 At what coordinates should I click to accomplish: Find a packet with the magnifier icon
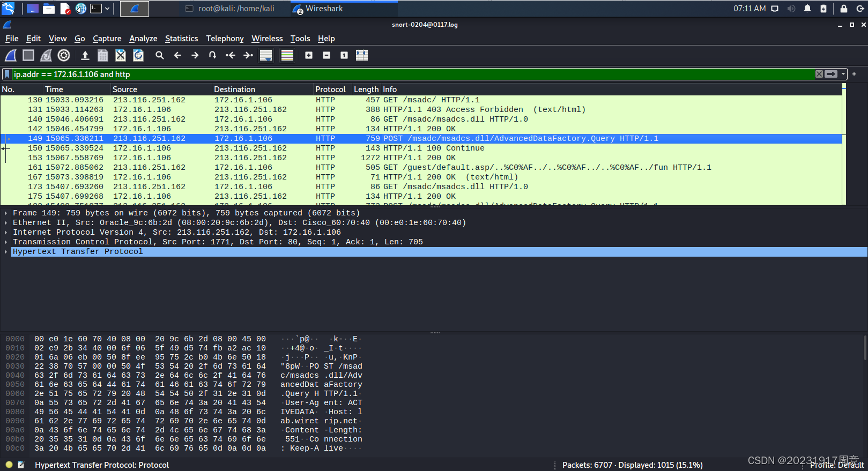pos(160,55)
